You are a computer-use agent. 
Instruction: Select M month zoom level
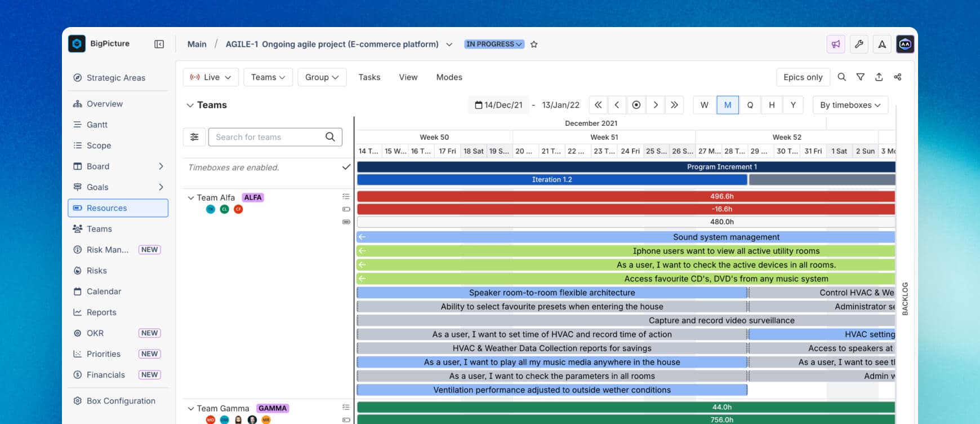728,105
